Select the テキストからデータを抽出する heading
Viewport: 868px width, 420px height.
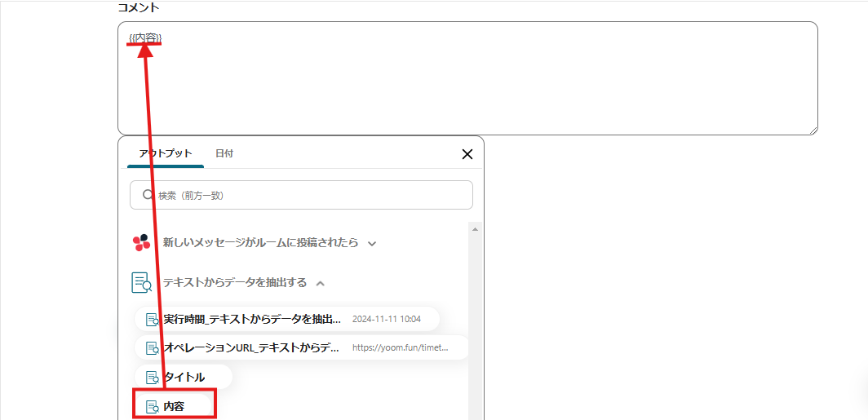pyautogui.click(x=235, y=282)
